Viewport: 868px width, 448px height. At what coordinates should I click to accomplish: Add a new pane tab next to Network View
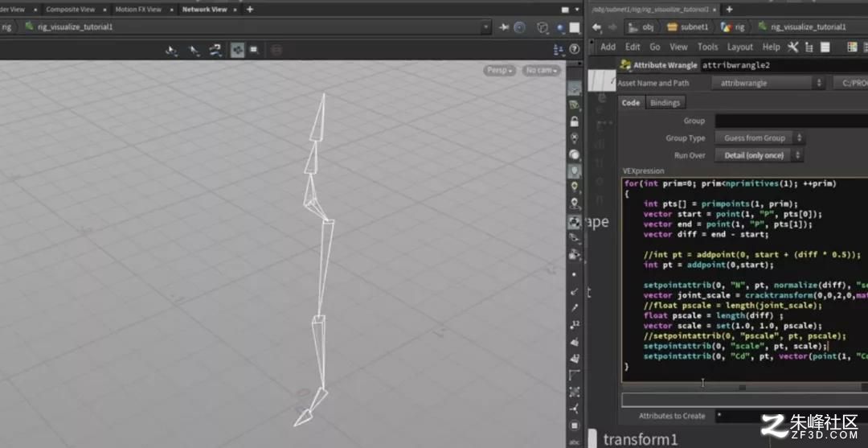250,10
